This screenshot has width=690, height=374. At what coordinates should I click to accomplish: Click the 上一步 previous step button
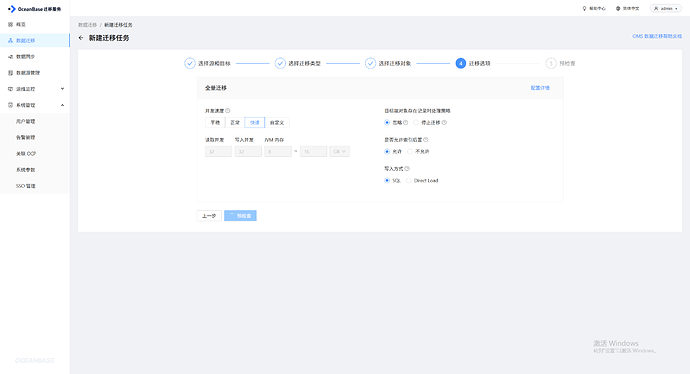[209, 216]
